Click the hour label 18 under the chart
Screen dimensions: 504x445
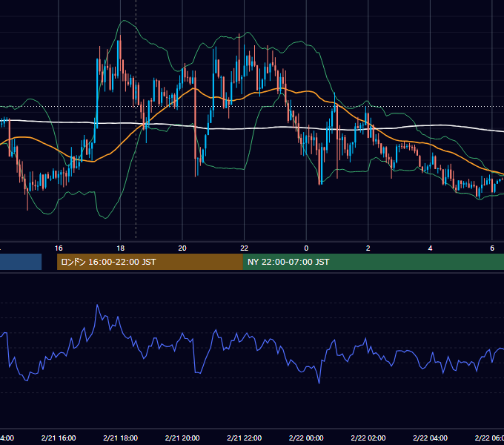coord(121,248)
